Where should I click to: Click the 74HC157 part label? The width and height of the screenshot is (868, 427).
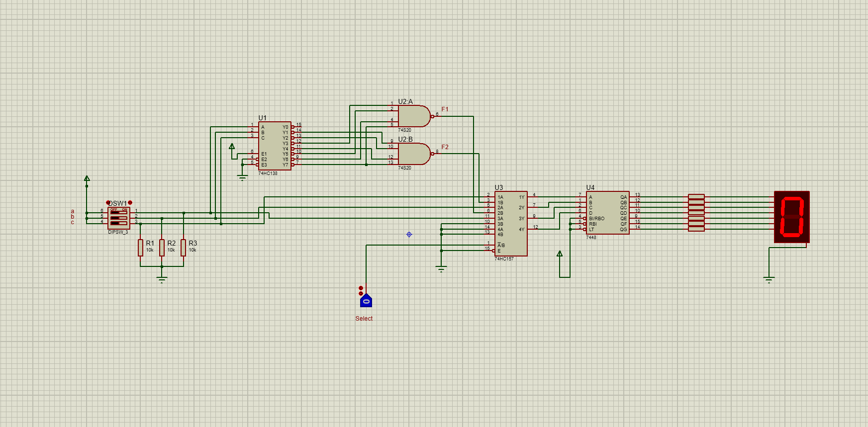(x=504, y=259)
